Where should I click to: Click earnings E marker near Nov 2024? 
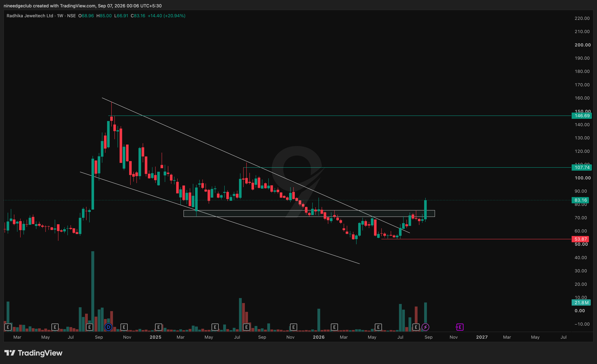tap(124, 327)
